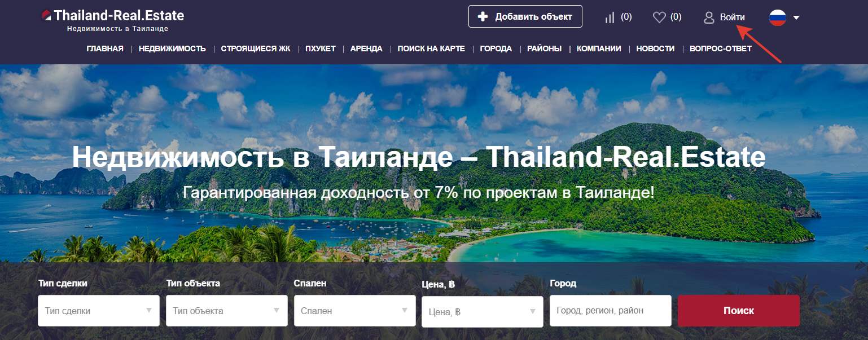Open the НЕДВИЖИМОСТЬ menu item
The height and width of the screenshot is (340, 868).
tap(172, 48)
